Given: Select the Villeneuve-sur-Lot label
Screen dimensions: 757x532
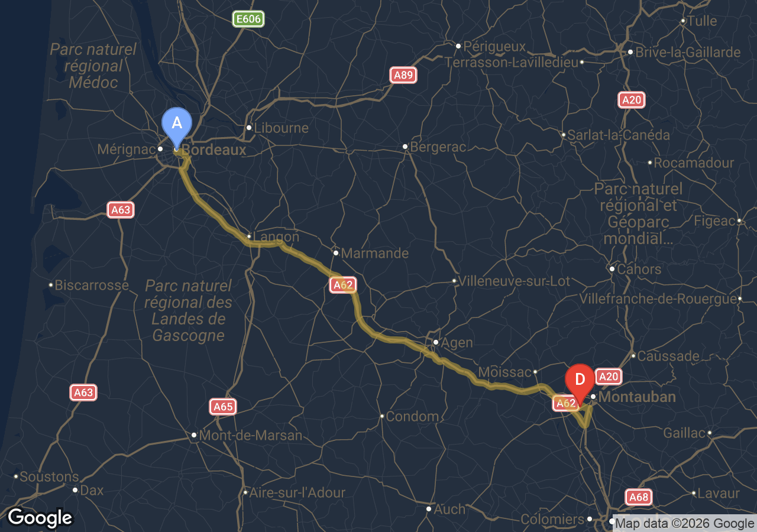Looking at the screenshot, I should 515,281.
